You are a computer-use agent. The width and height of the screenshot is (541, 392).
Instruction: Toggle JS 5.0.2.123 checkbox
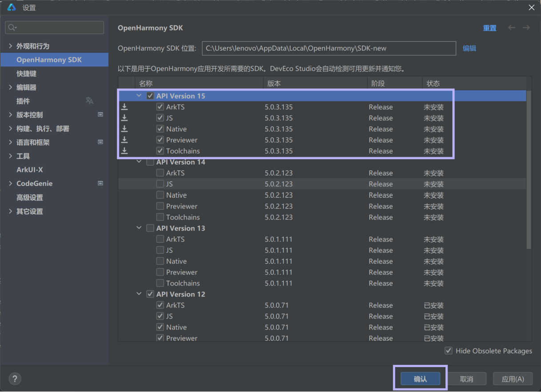160,184
